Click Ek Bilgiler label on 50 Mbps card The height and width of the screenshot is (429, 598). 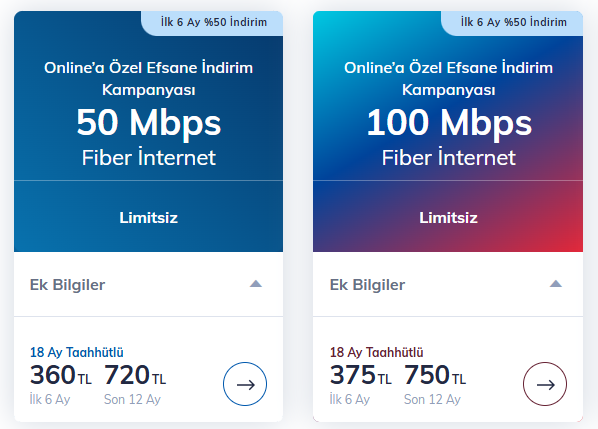[x=68, y=285]
